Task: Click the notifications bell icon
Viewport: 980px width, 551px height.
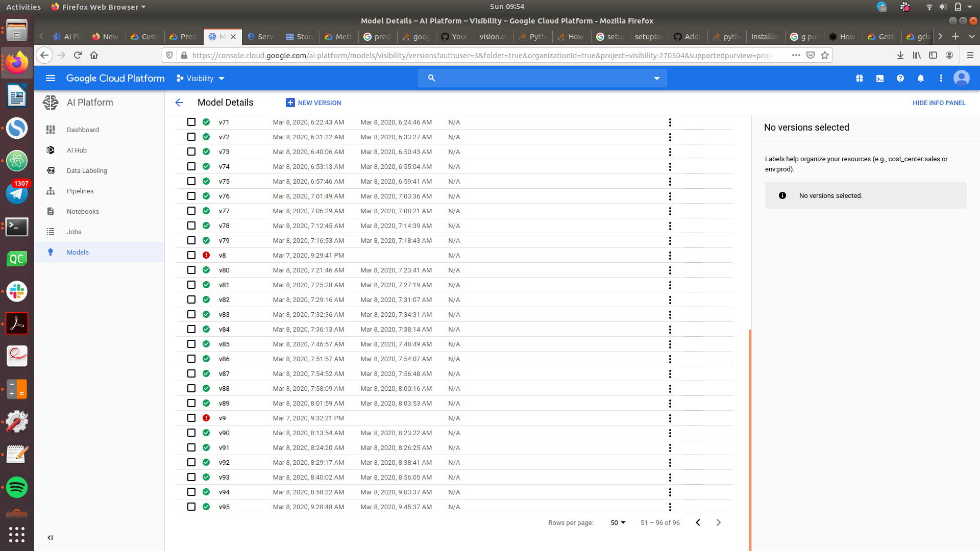Action: click(921, 79)
